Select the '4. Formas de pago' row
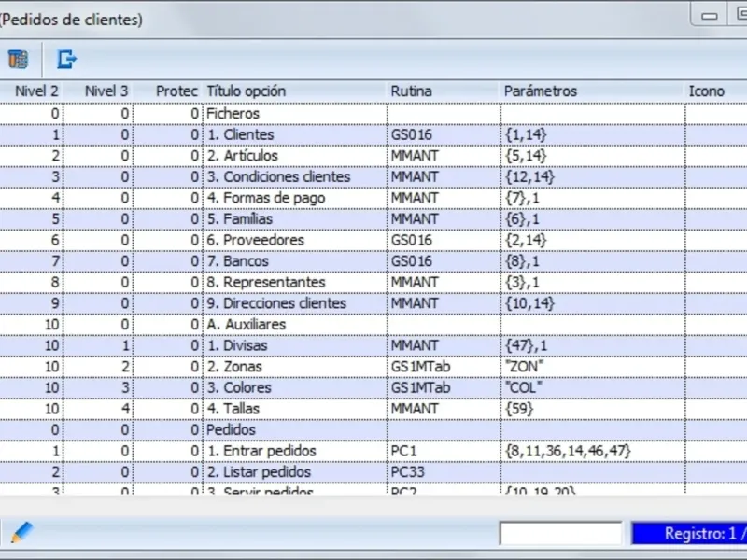This screenshot has width=747, height=560. [x=373, y=198]
